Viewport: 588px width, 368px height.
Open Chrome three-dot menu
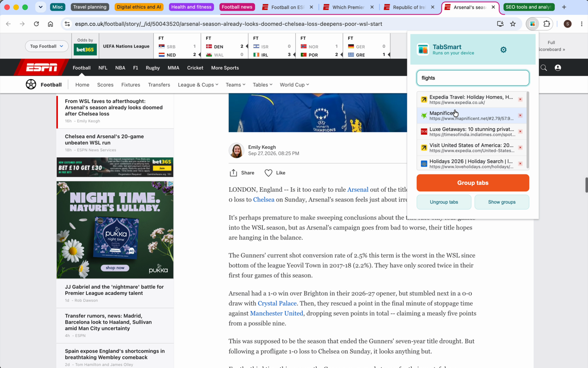582,24
